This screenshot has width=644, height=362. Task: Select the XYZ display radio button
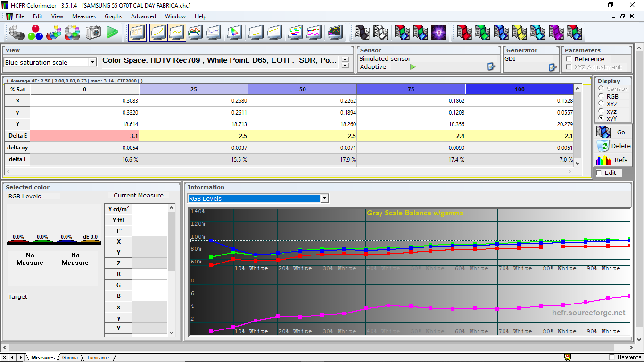[x=601, y=104]
